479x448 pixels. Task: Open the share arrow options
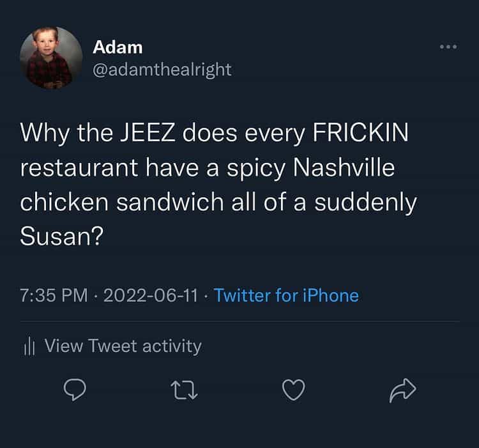click(x=402, y=389)
